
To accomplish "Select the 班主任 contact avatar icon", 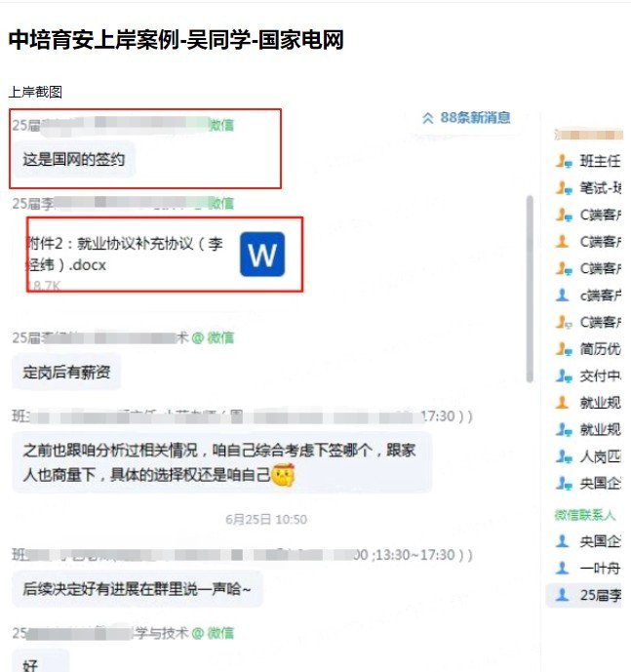I will (564, 162).
